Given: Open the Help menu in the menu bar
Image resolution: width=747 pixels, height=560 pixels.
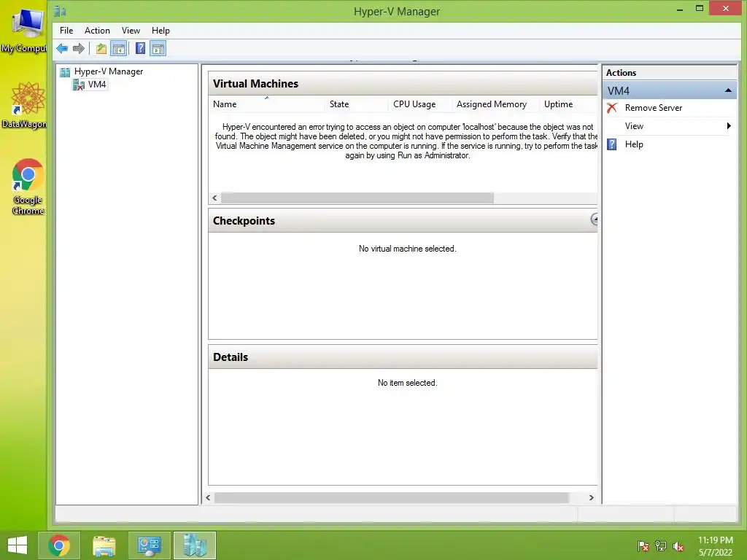Looking at the screenshot, I should coord(160,31).
